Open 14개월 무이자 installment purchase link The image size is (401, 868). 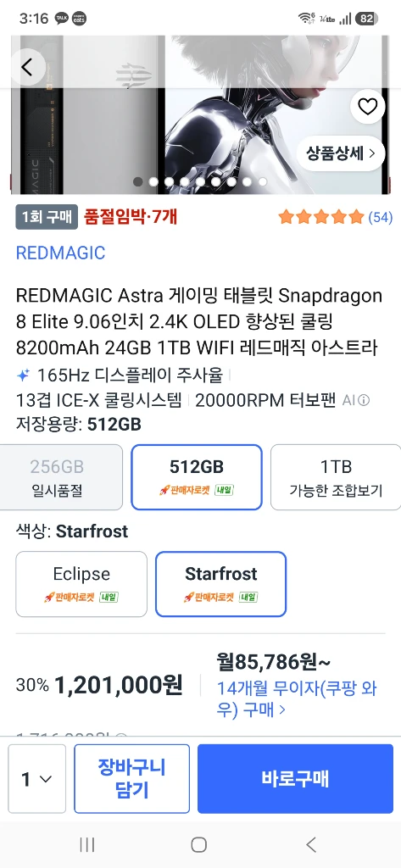click(297, 699)
